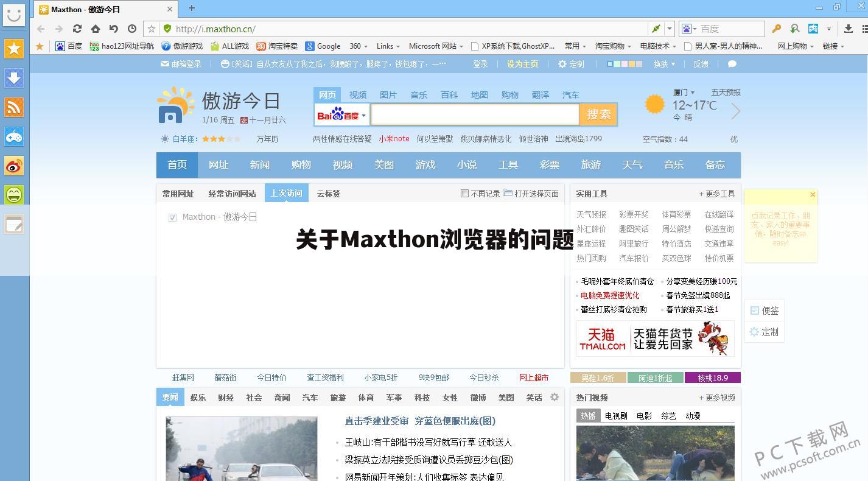Open the 打开选择页面 link
Viewport: 868px width, 481px height.
[531, 194]
